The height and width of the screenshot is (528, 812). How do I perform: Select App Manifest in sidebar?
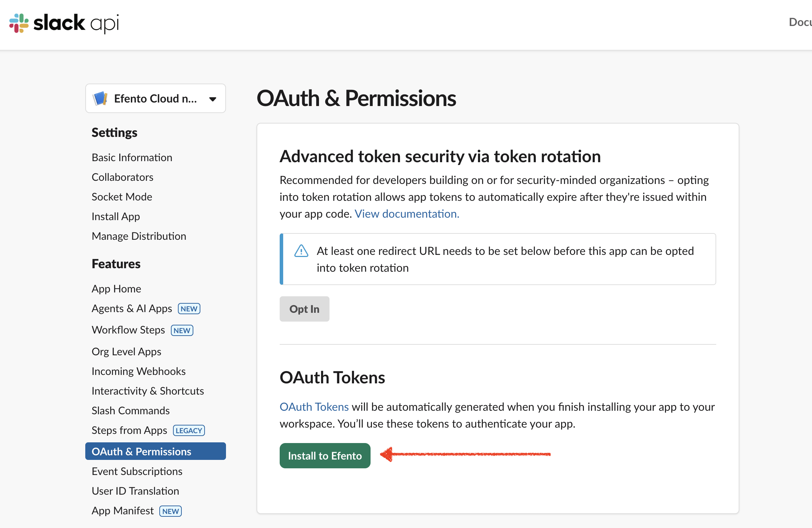[123, 511]
